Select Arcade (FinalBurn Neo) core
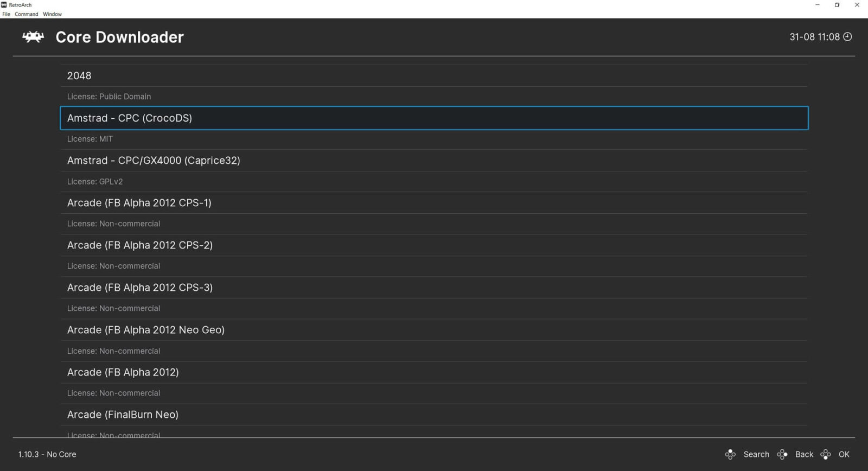Image resolution: width=868 pixels, height=471 pixels. [123, 415]
